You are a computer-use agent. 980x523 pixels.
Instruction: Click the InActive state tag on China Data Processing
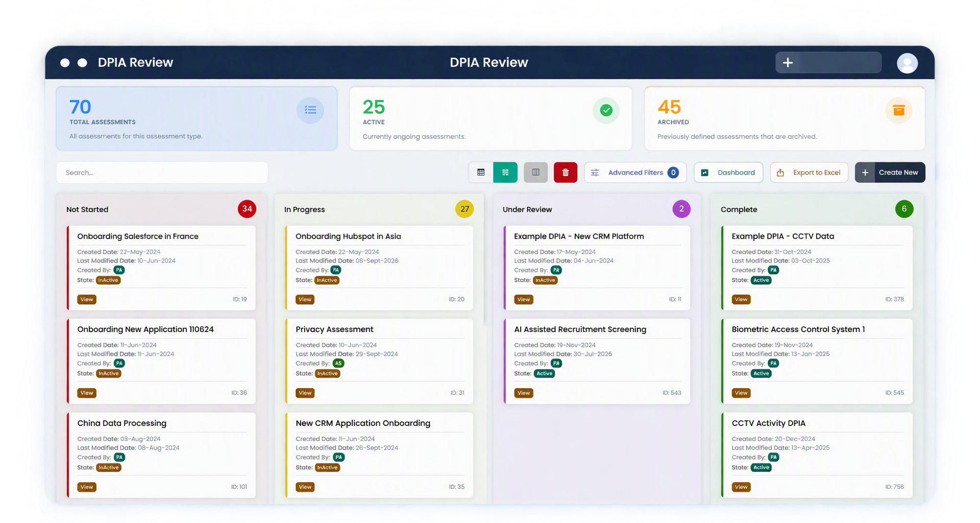point(108,468)
